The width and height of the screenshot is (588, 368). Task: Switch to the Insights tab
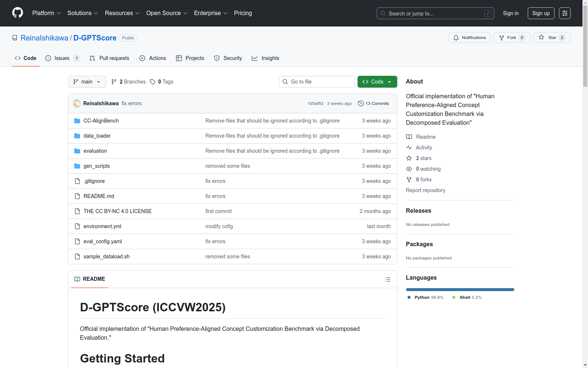click(x=266, y=58)
